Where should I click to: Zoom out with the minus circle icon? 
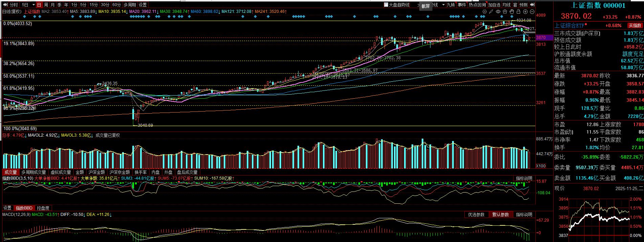(x=532, y=12)
